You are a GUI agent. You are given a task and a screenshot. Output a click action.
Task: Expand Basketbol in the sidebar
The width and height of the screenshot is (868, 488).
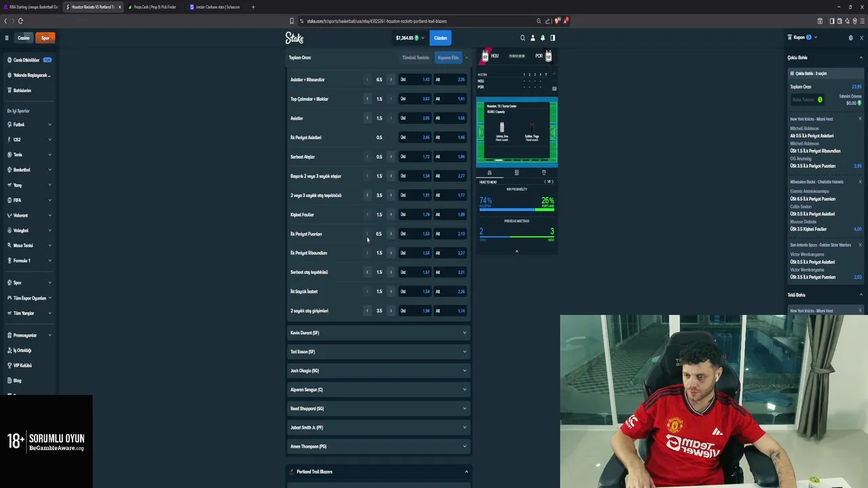pos(30,170)
